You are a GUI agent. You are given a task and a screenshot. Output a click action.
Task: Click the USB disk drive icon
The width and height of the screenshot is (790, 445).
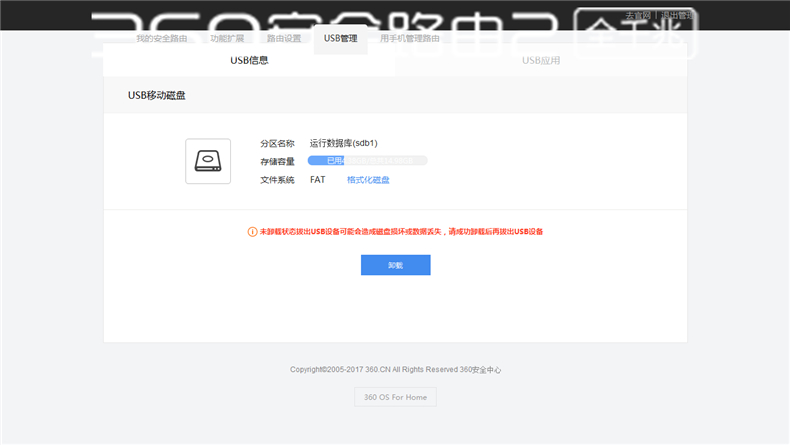point(208,161)
